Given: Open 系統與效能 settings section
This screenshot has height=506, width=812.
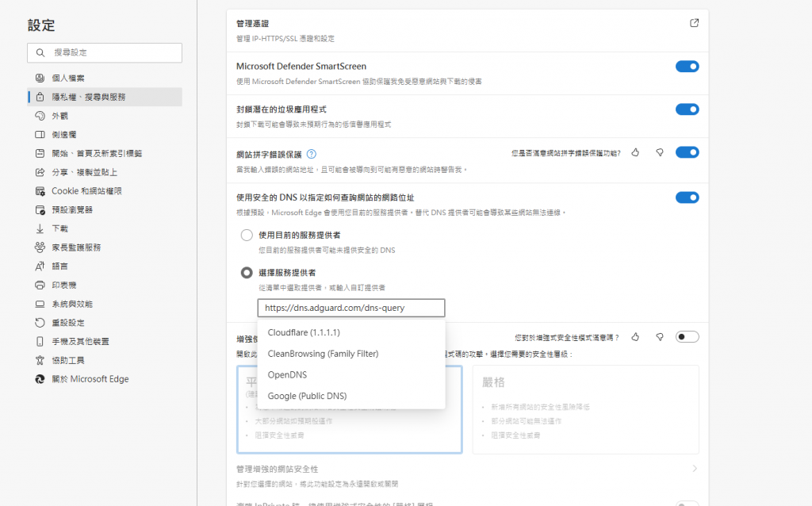Looking at the screenshot, I should tap(105, 304).
